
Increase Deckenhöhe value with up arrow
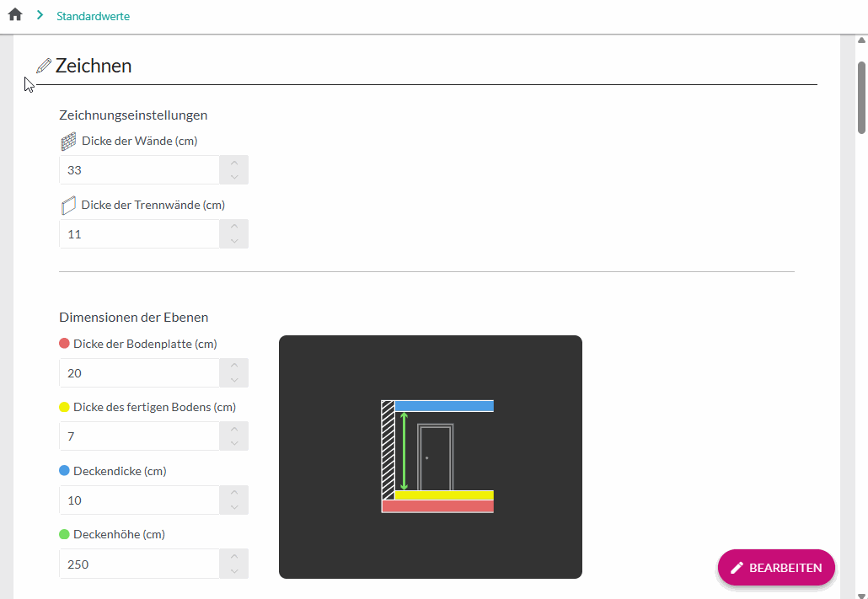click(x=233, y=556)
